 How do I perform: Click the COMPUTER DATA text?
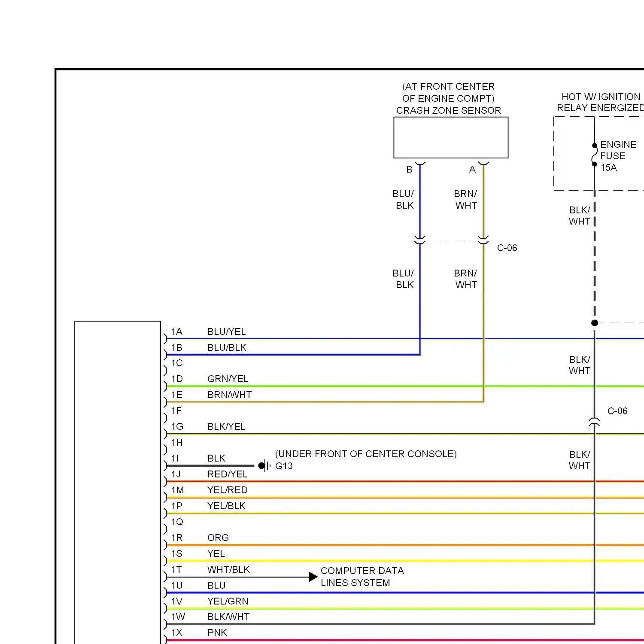(x=362, y=571)
